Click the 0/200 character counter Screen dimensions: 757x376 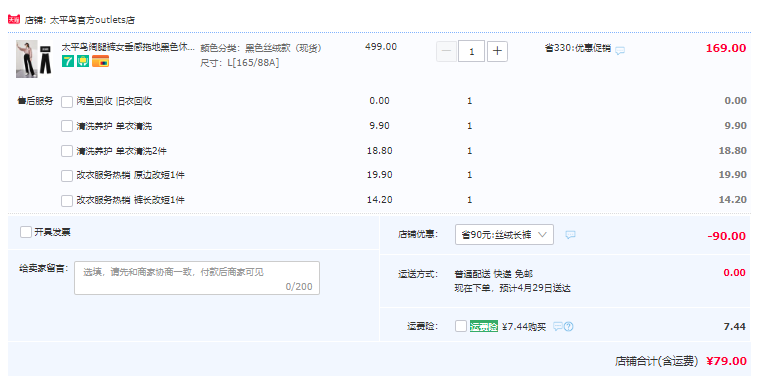point(299,287)
